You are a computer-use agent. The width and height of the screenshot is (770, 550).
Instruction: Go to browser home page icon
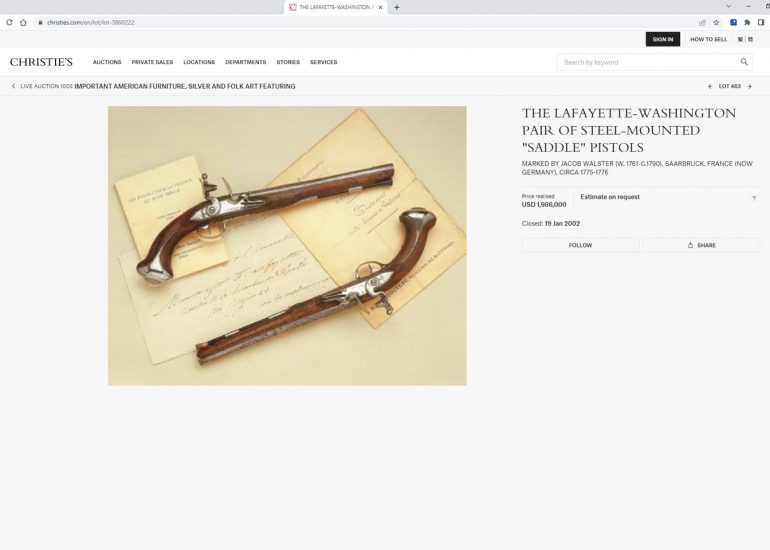[x=23, y=22]
